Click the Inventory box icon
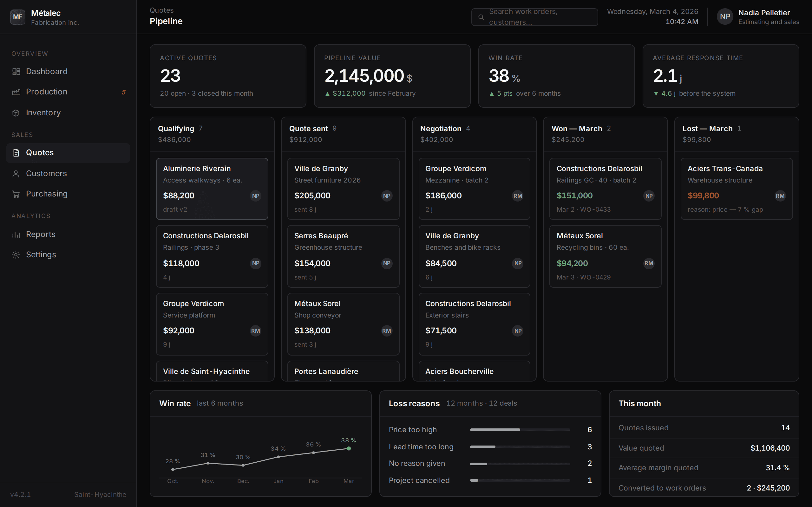 coord(16,113)
